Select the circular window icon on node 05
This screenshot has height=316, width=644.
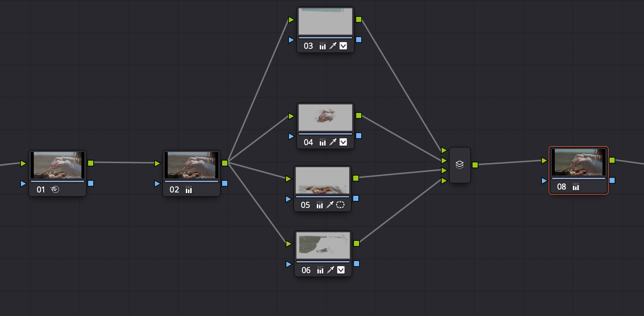[x=340, y=205]
